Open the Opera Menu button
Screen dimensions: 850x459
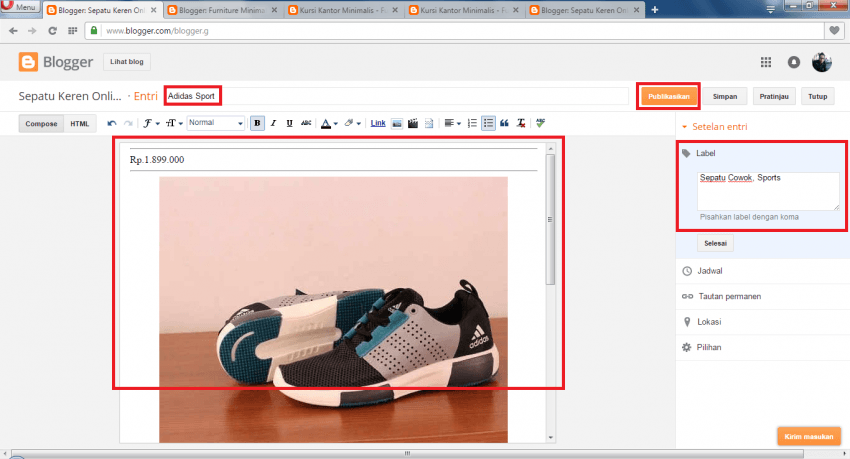(x=20, y=7)
